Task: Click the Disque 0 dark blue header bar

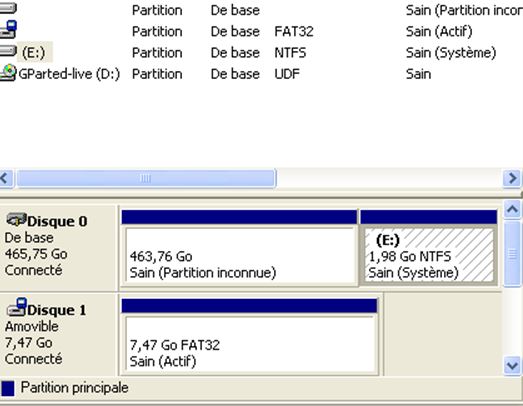Action: tap(239, 217)
